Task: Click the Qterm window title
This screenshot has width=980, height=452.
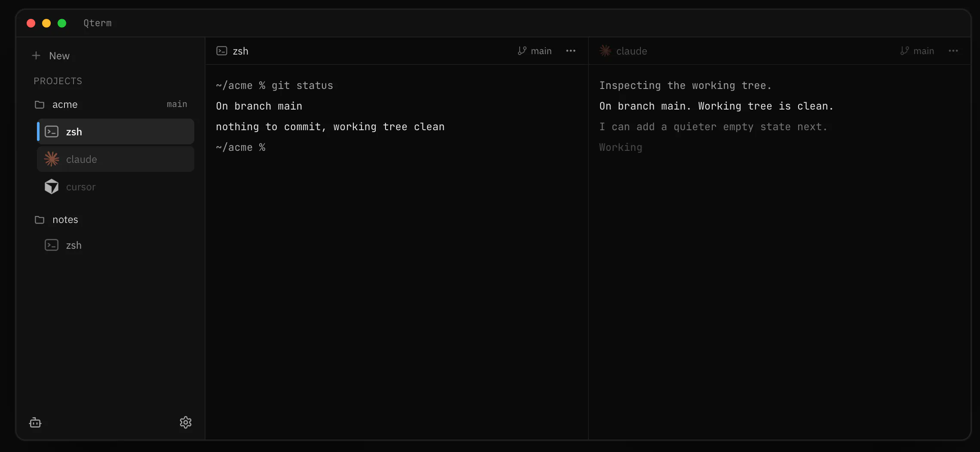Action: [98, 23]
